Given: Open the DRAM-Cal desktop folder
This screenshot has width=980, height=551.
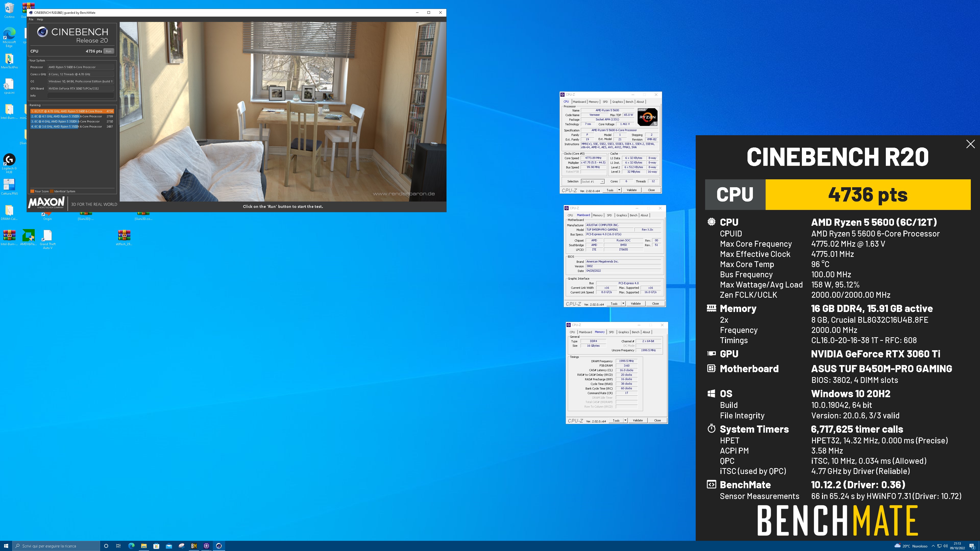Looking at the screenshot, I should [9, 212].
